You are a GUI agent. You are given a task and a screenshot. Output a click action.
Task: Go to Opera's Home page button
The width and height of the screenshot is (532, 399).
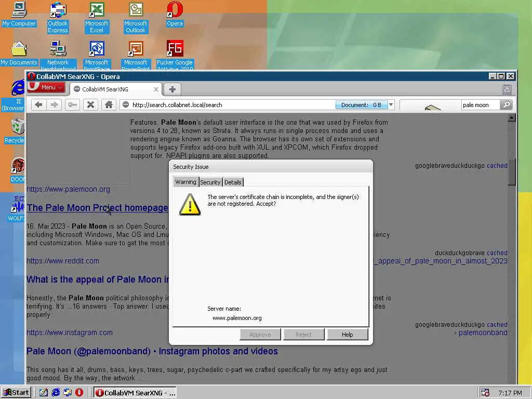tap(109, 105)
